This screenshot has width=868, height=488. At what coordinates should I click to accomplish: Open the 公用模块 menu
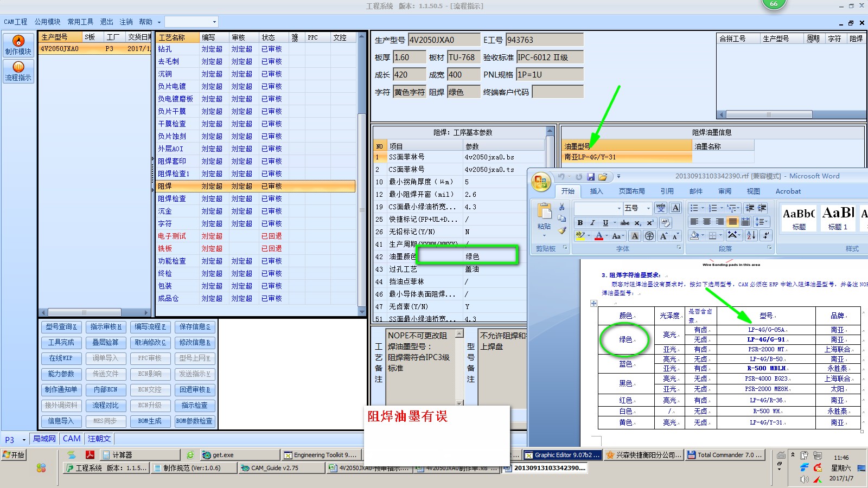click(x=48, y=22)
